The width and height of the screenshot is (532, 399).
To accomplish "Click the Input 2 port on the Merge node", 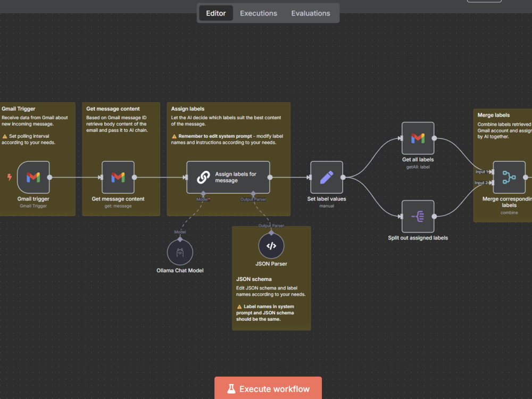I will 492,183.
